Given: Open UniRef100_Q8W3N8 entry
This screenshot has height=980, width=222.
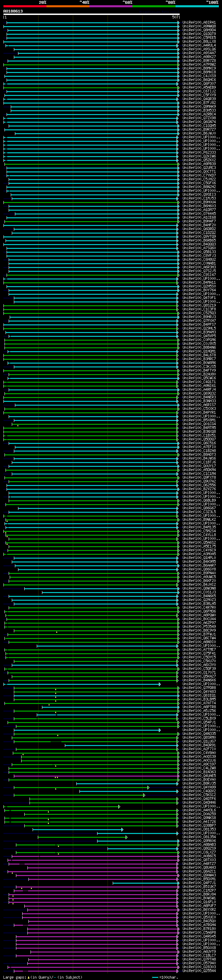Looking at the screenshot, I should click(199, 589).
